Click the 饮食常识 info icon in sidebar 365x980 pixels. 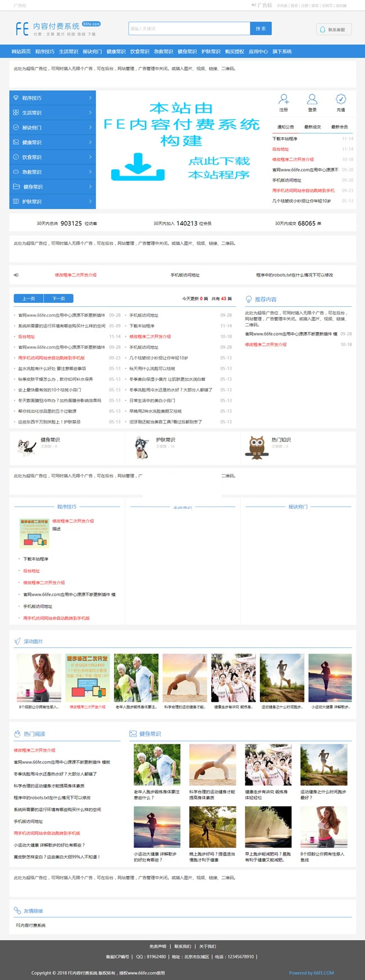[16, 157]
